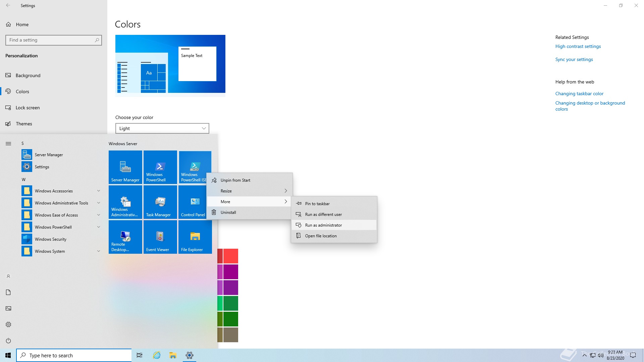Open Windows Security from the app list
The image size is (644, 362).
(x=62, y=239)
